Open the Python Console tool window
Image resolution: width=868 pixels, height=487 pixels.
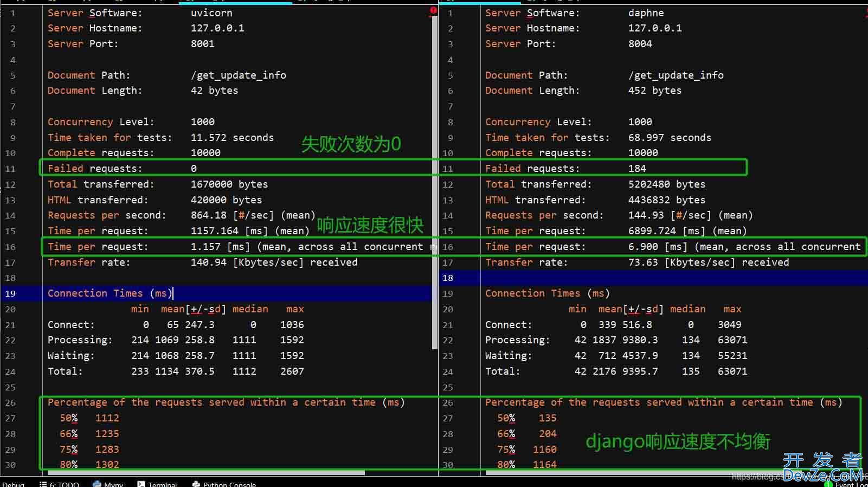click(223, 484)
